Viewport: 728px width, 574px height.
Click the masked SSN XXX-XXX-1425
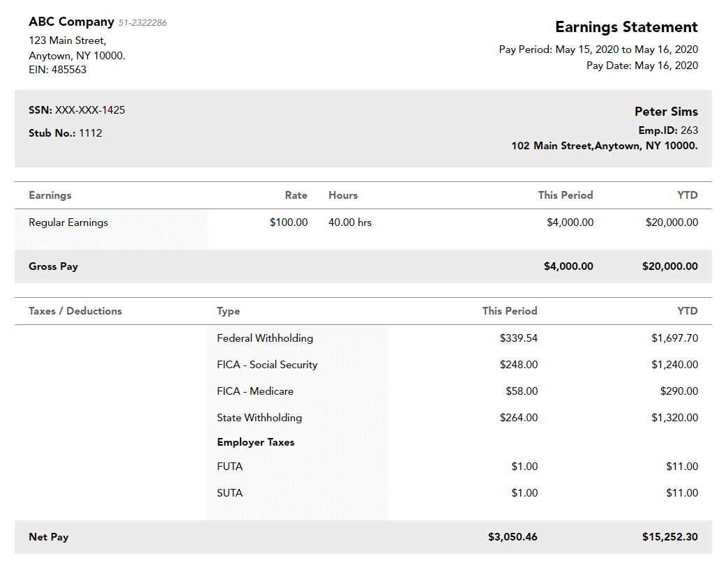90,110
